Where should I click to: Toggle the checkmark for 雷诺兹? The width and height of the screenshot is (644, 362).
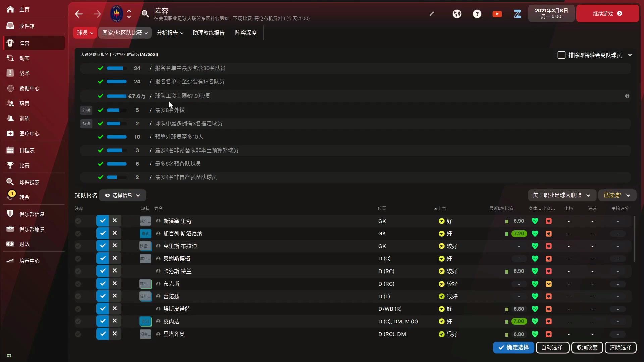(103, 296)
